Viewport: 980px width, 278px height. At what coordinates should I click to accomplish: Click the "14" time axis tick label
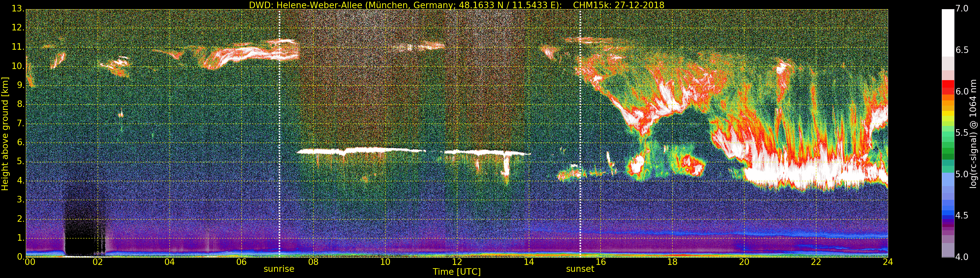point(529,262)
